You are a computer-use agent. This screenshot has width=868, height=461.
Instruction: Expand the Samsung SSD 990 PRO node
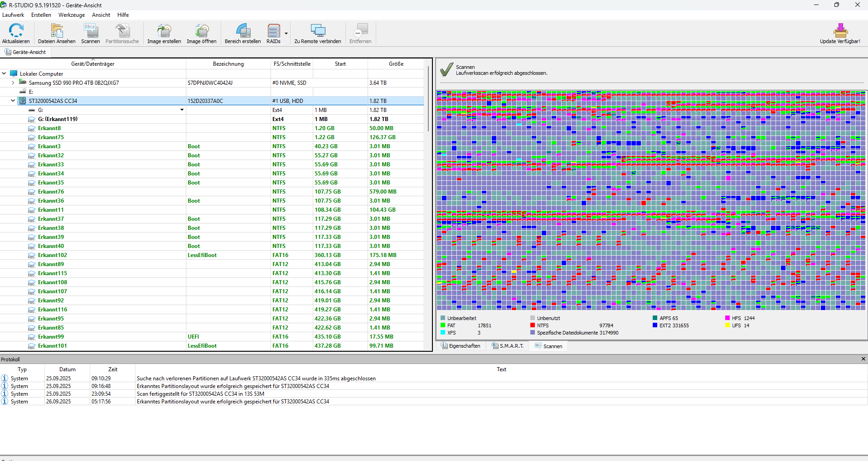pos(13,82)
